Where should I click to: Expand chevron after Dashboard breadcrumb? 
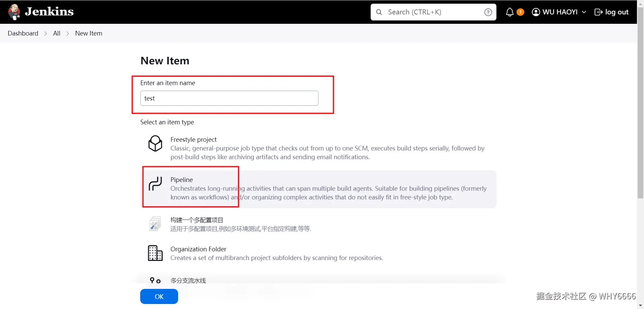tap(46, 33)
